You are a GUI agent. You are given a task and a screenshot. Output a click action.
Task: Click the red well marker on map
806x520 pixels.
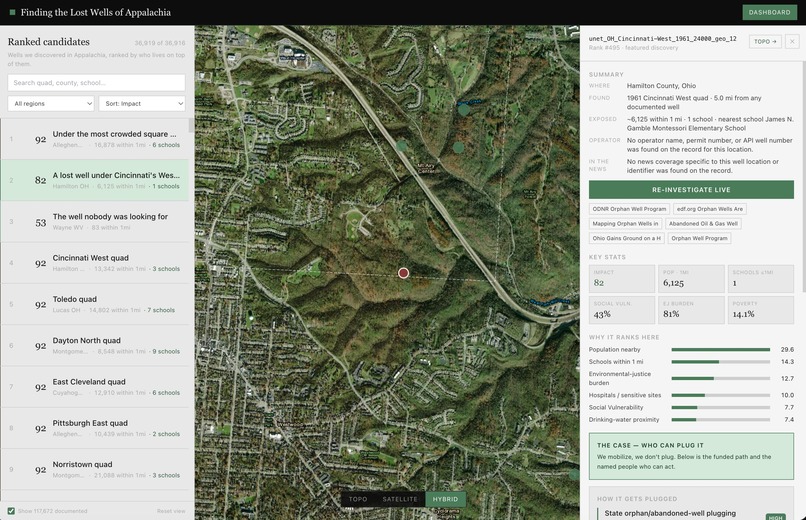coord(404,273)
